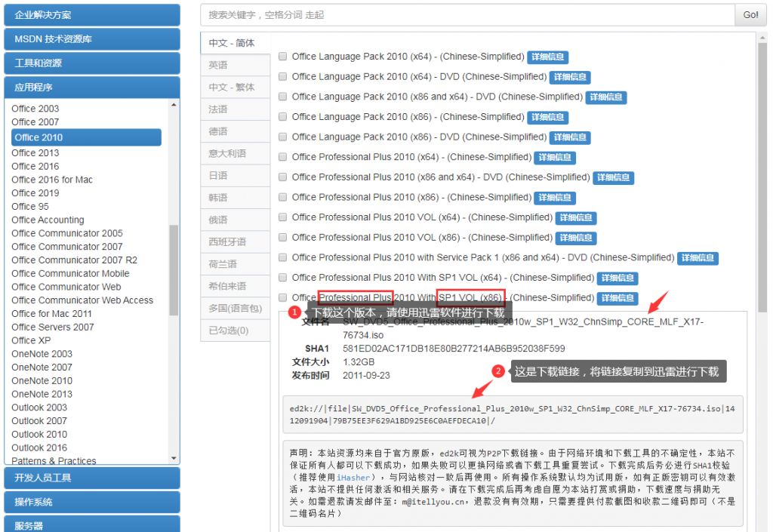Open 详细信息 for Language Pack 2010 (x64) non-DVD
The width and height of the screenshot is (773, 532).
point(548,57)
